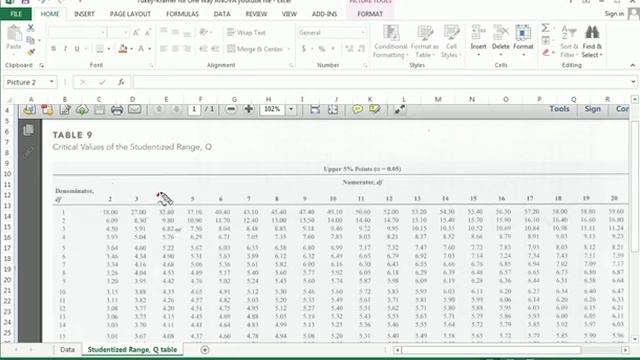640x360 pixels.
Task: Click the Name Box showing Picture 2
Action: (29, 82)
